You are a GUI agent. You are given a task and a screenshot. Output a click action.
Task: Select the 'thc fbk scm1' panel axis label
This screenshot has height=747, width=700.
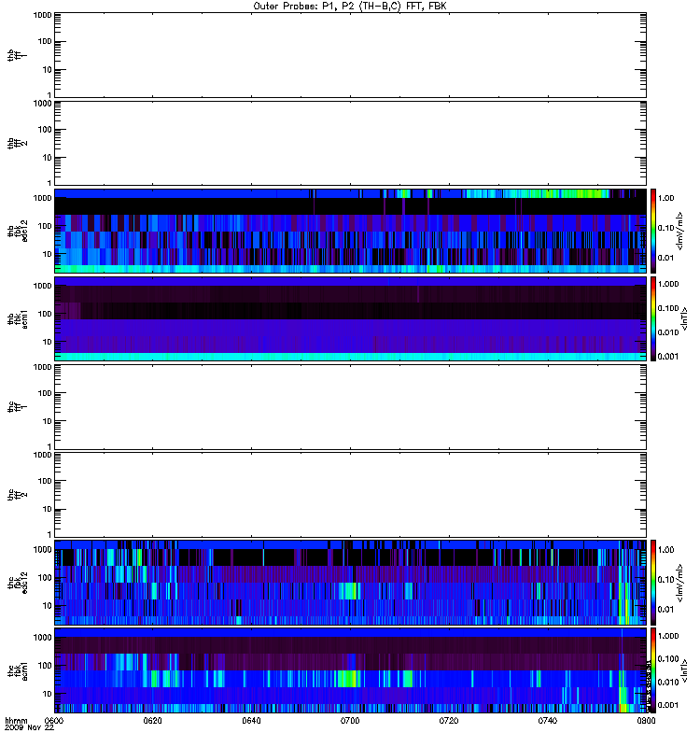[x=17, y=670]
